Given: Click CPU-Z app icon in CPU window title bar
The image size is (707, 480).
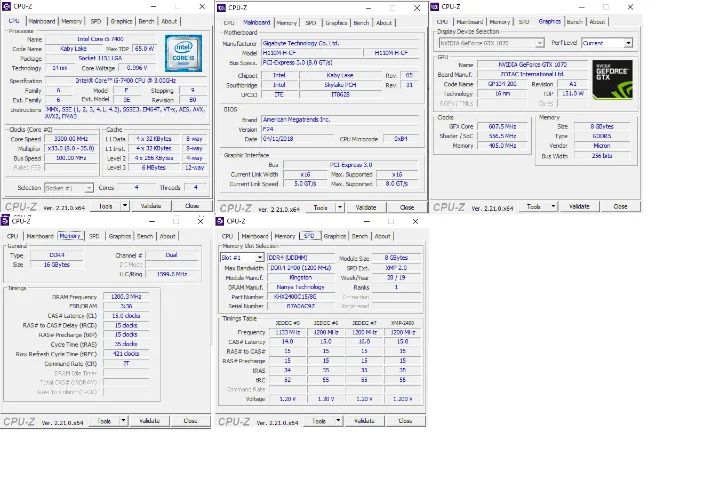Looking at the screenshot, I should 6,7.
